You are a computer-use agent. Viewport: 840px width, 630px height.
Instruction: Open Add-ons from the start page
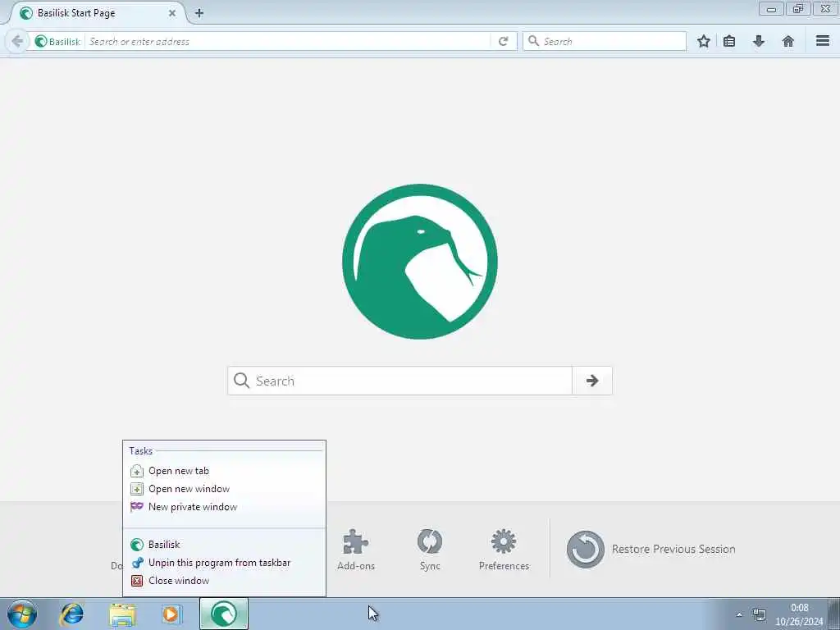coord(356,550)
